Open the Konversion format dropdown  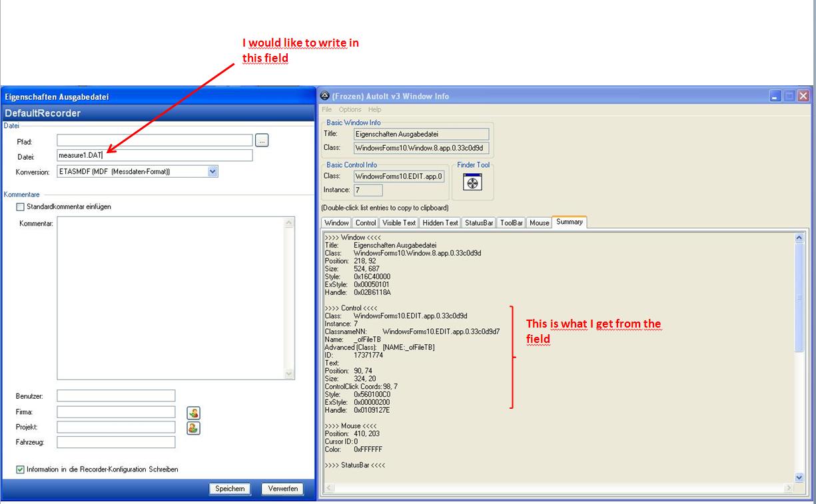tap(212, 171)
